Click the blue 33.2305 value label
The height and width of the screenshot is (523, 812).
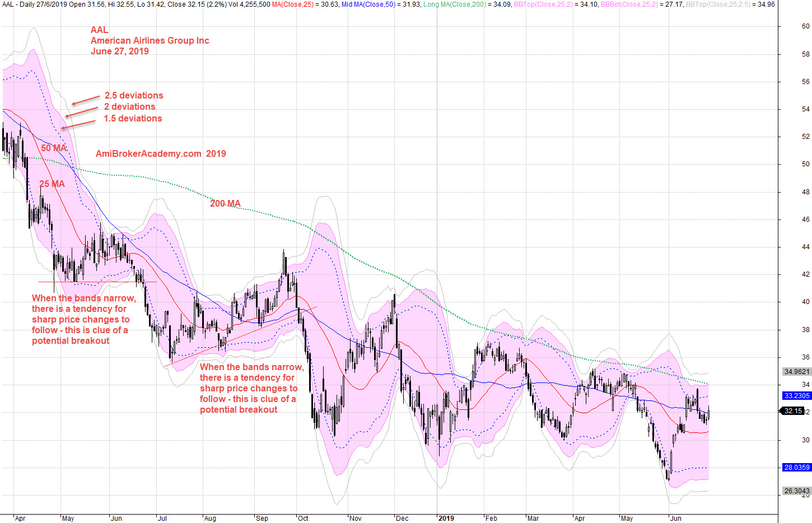796,395
